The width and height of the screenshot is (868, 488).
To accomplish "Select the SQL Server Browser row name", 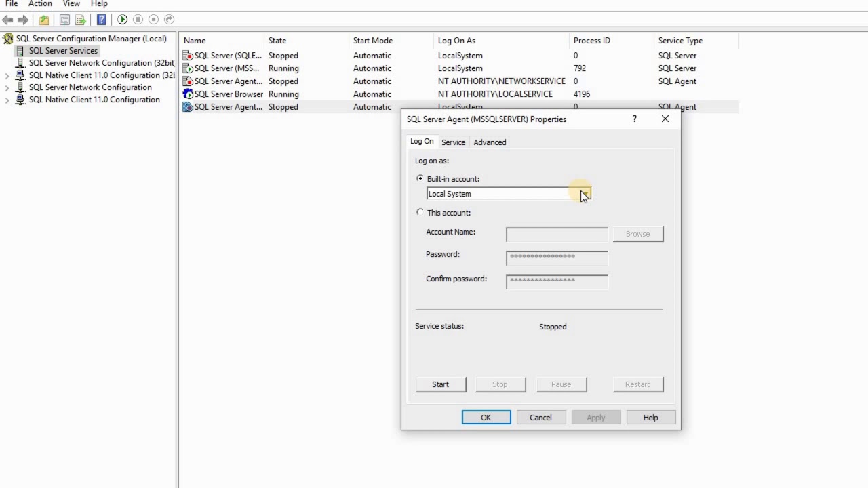I will (x=229, y=94).
